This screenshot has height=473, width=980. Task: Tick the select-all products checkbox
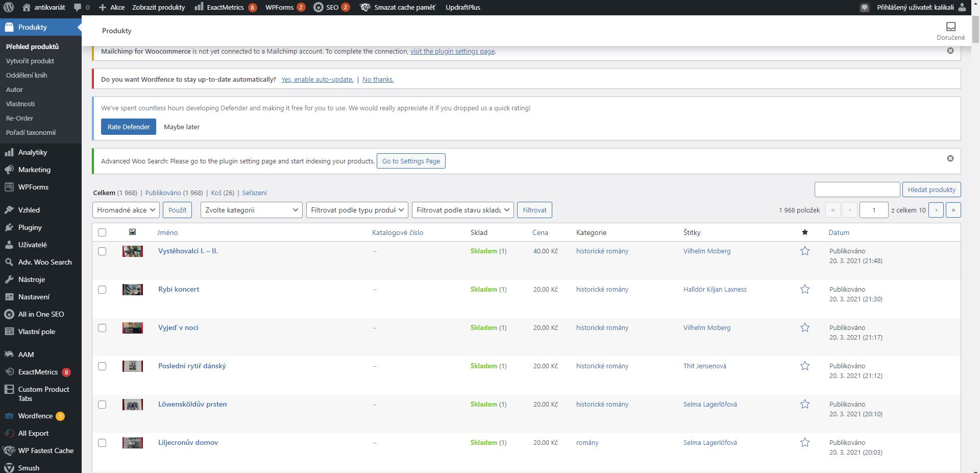click(x=102, y=232)
